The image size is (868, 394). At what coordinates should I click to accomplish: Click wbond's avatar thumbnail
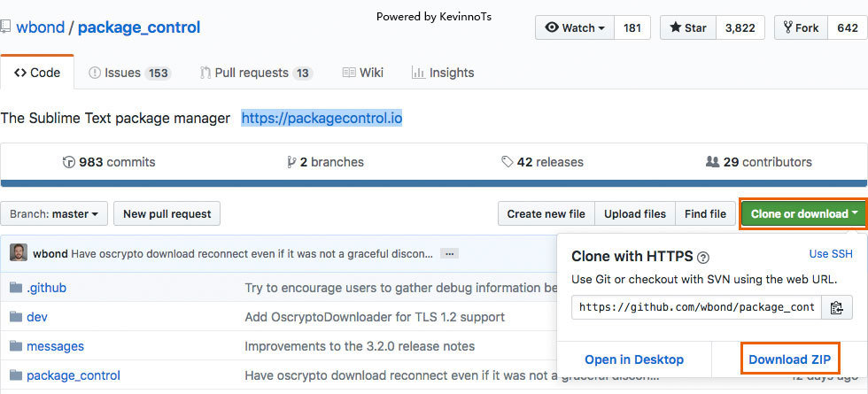coord(19,253)
